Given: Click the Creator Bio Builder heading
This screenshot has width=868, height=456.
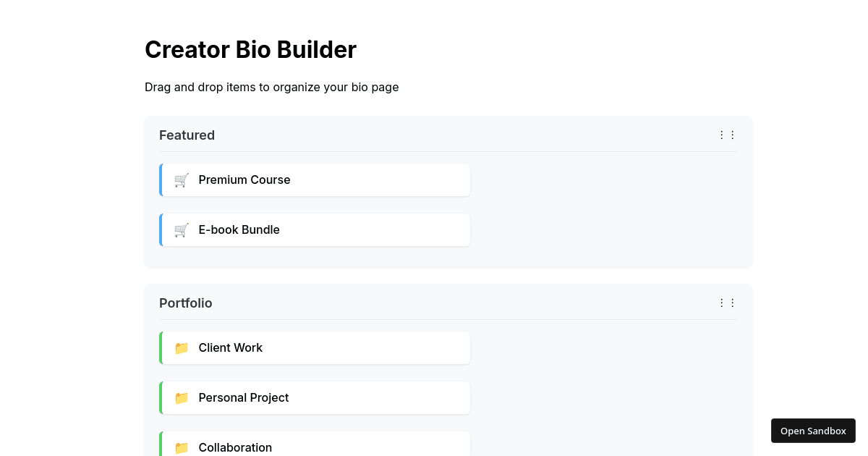Looking at the screenshot, I should click(x=250, y=50).
